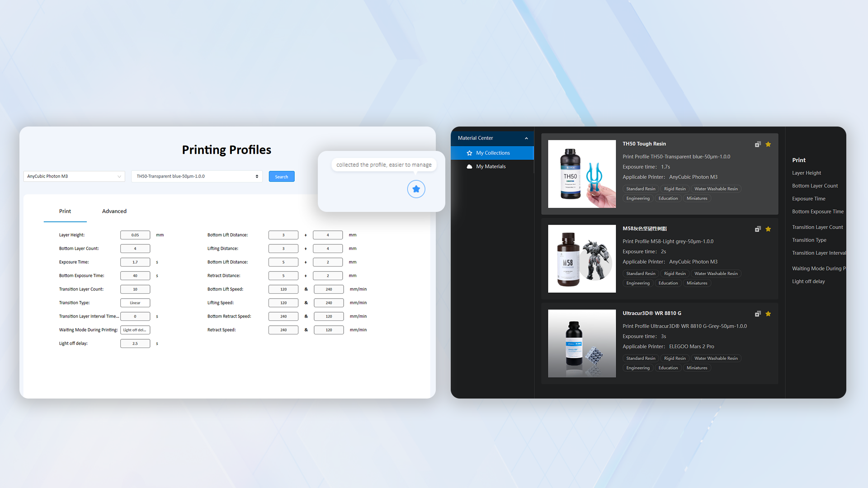Image resolution: width=868 pixels, height=488 pixels.
Task: Toggle favorite star on Ultracur3D WR 8810 G card
Action: coord(768,314)
